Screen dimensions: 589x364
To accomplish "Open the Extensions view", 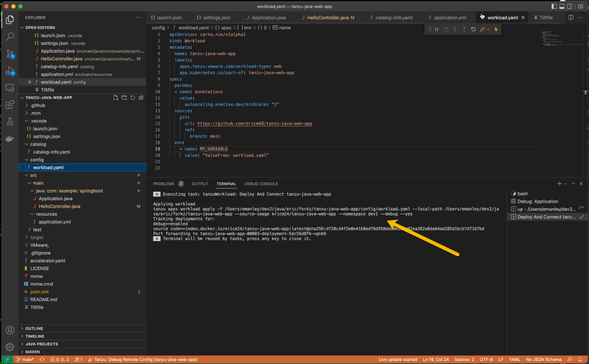I will pyautogui.click(x=10, y=104).
